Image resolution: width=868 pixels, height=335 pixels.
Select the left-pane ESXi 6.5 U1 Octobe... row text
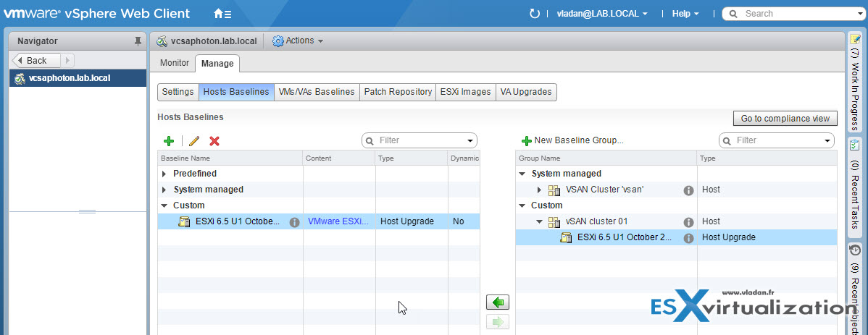pos(238,221)
